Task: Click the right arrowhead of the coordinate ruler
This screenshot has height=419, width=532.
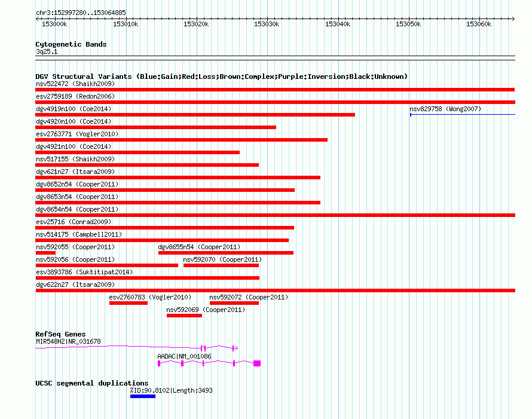Action: coord(513,19)
